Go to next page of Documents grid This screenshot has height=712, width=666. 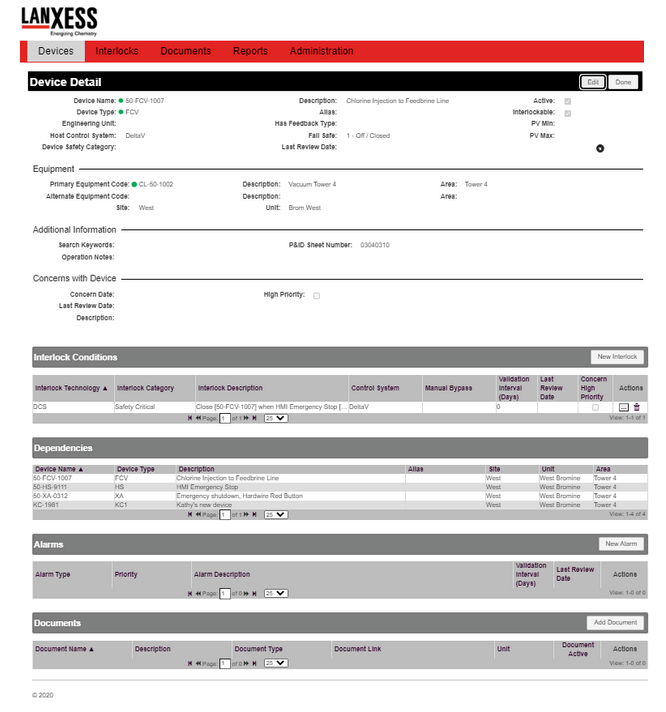246,663
